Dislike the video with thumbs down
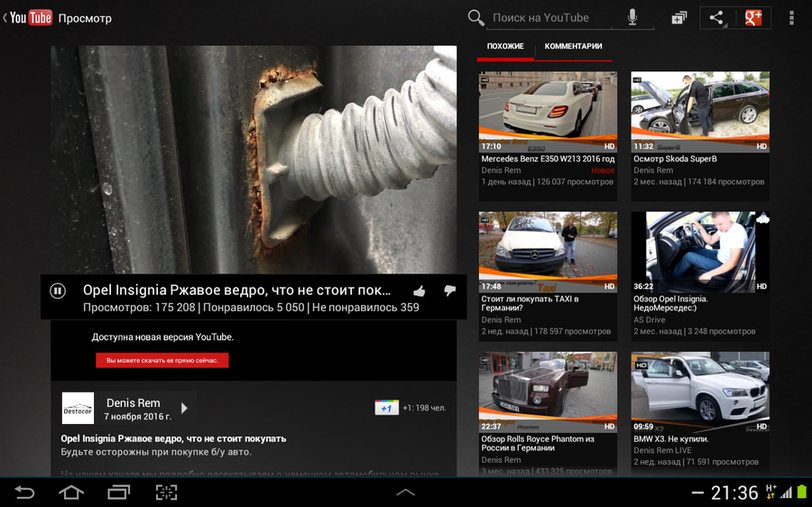This screenshot has height=507, width=812. point(449,291)
